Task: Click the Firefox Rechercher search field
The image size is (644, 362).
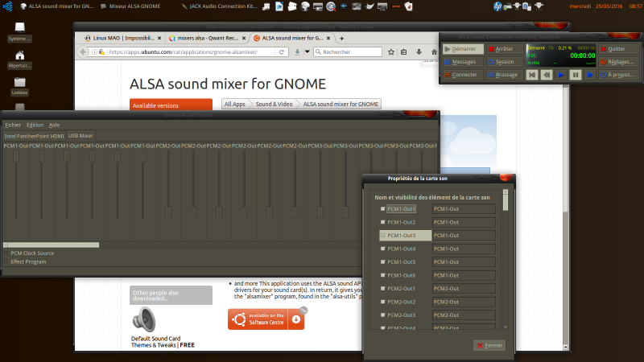Action: point(348,52)
